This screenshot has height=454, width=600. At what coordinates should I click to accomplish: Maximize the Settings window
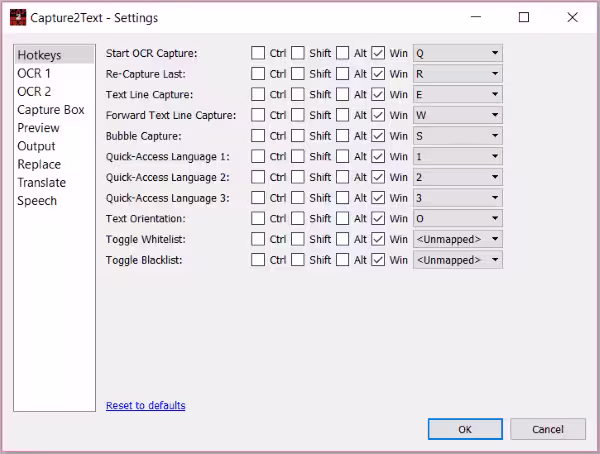524,17
